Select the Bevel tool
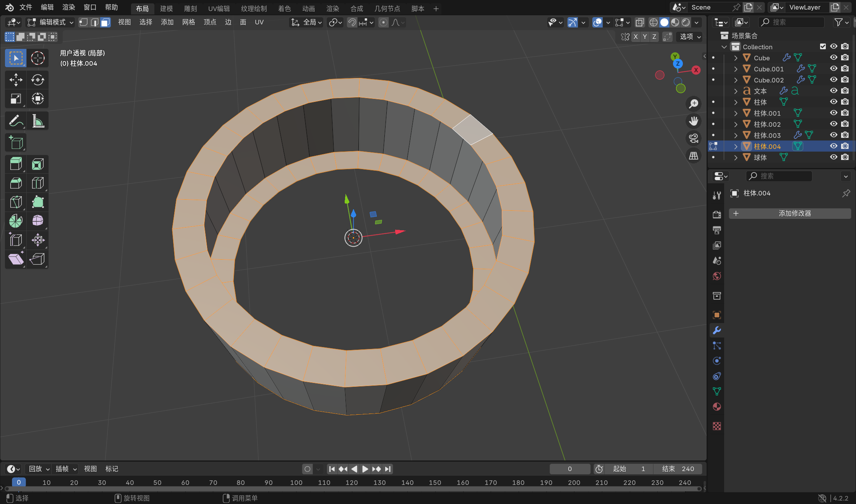 16,183
